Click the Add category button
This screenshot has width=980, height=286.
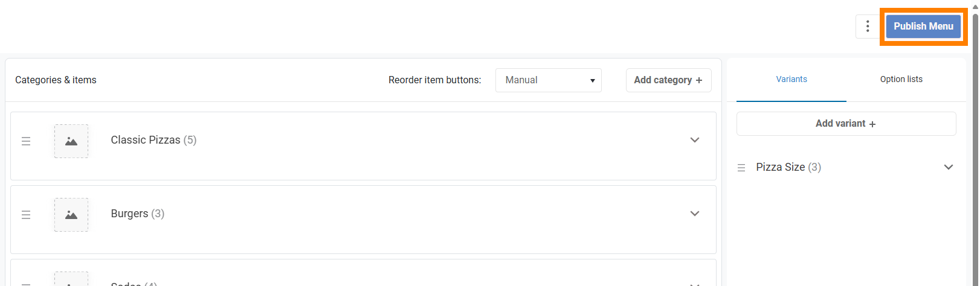click(668, 80)
